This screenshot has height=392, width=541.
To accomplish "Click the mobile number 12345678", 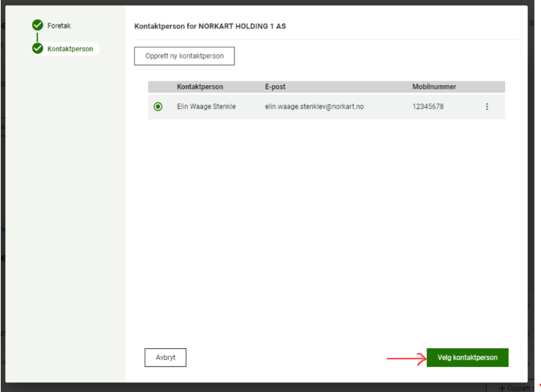I will 427,107.
